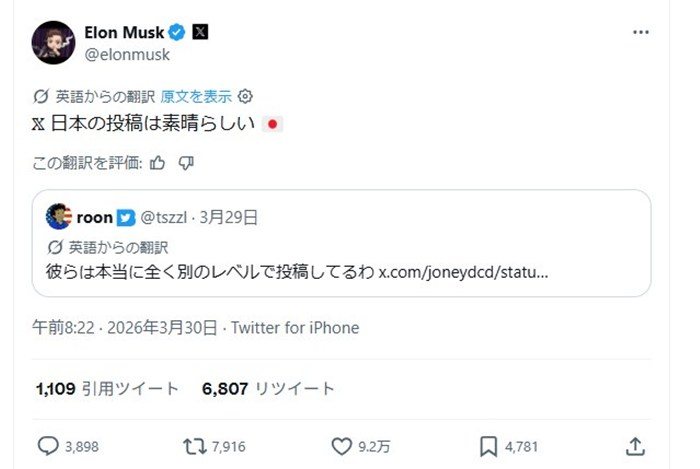
Task: Click the blue verified badge
Action: pyautogui.click(x=177, y=32)
